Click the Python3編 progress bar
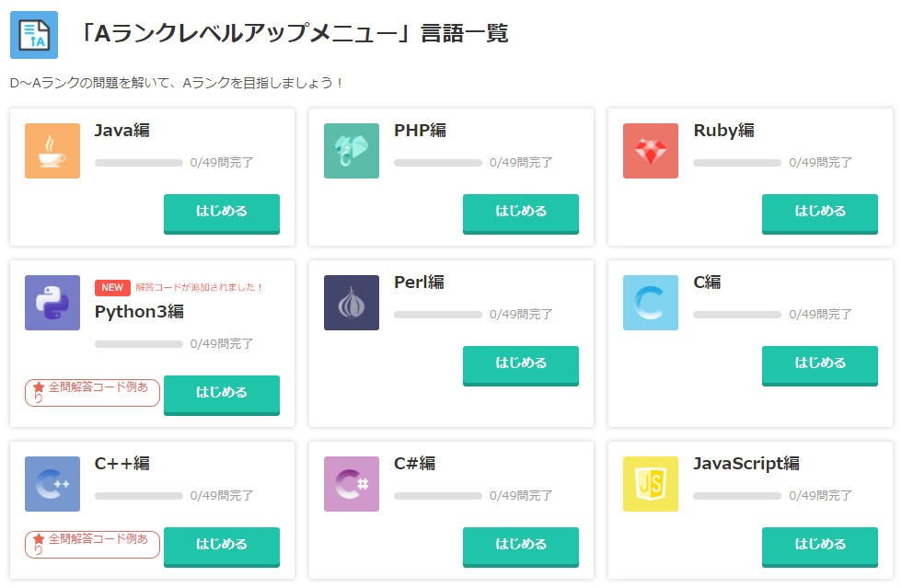Viewport: 902px width, 588px height. pos(139,344)
